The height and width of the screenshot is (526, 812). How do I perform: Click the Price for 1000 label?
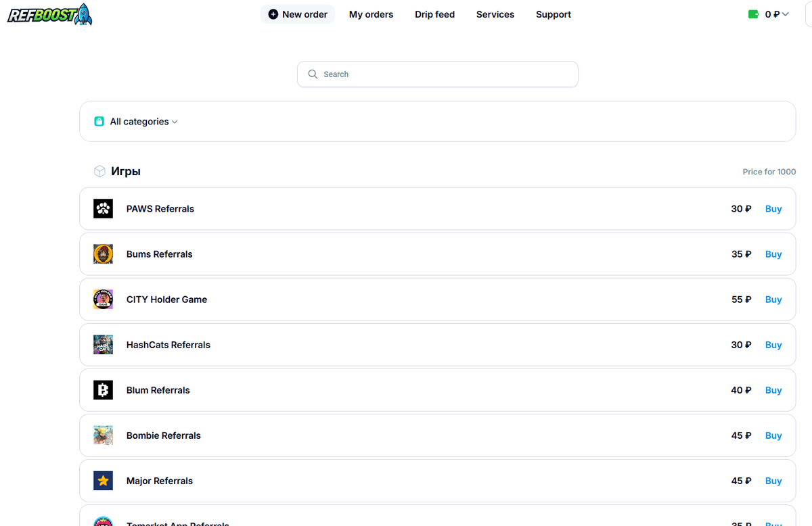pos(769,172)
